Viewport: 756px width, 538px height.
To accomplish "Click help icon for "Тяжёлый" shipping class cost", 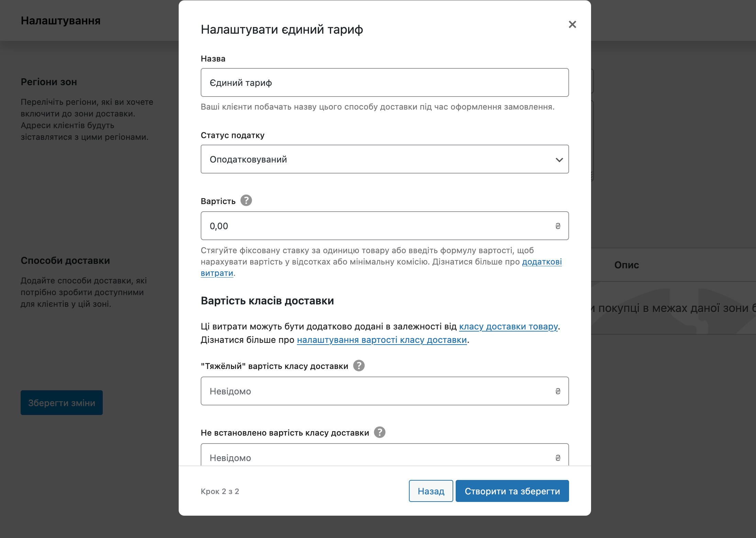I will pos(359,366).
